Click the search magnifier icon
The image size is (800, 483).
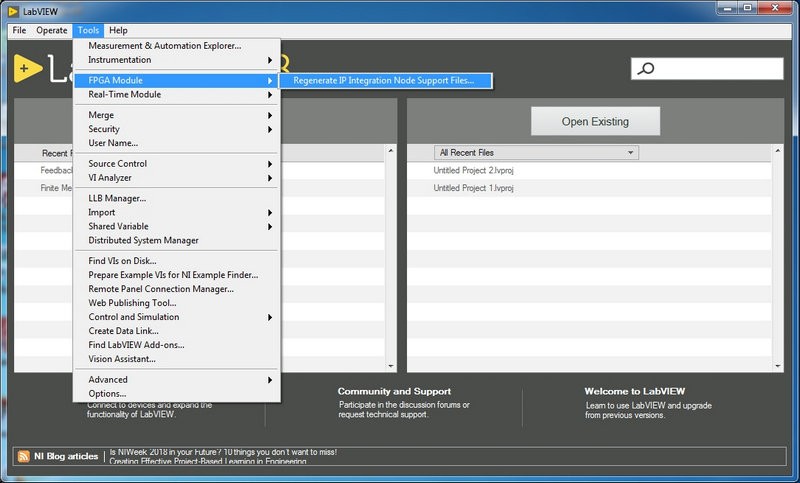(647, 69)
